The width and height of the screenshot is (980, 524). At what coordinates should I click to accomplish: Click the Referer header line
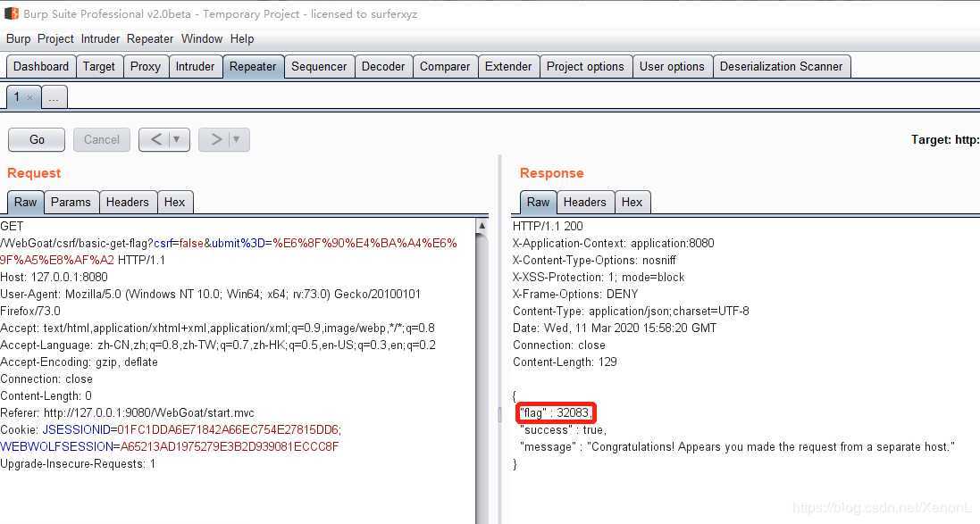128,412
